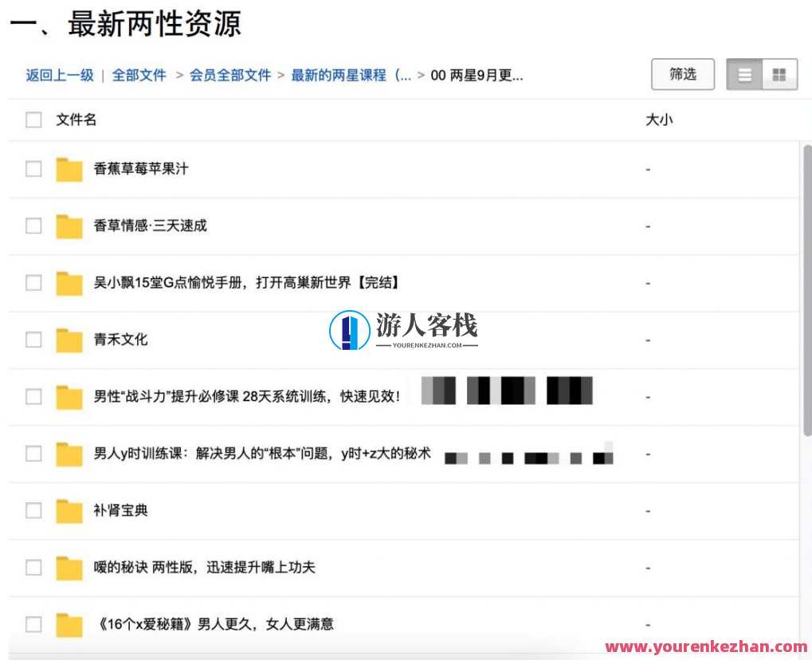812x660 pixels.
Task: Open the 《16个x爱秘籍》 folder icon
Action: 69,624
